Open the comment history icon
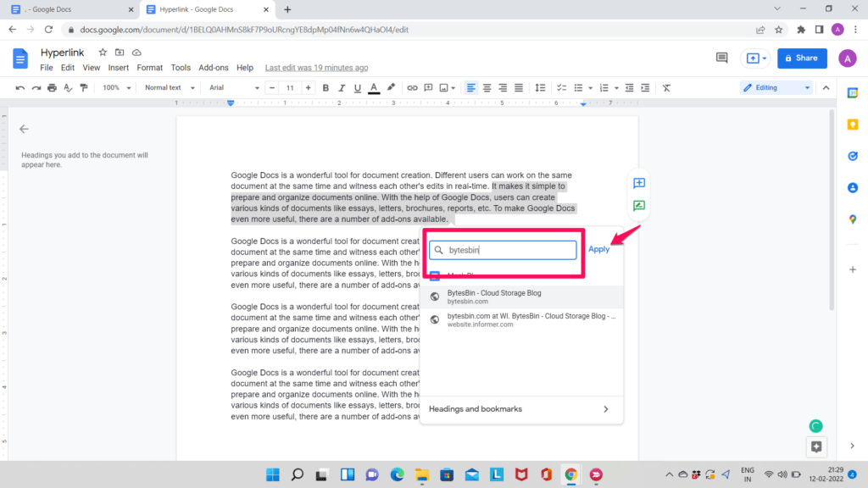Image resolution: width=868 pixels, height=488 pixels. (721, 58)
